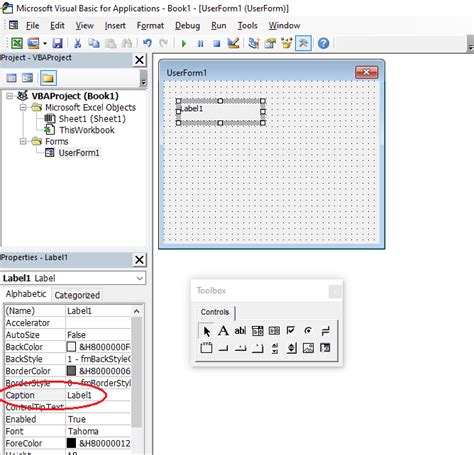The height and width of the screenshot is (455, 474).
Task: Open the Tools menu
Action: 247,25
